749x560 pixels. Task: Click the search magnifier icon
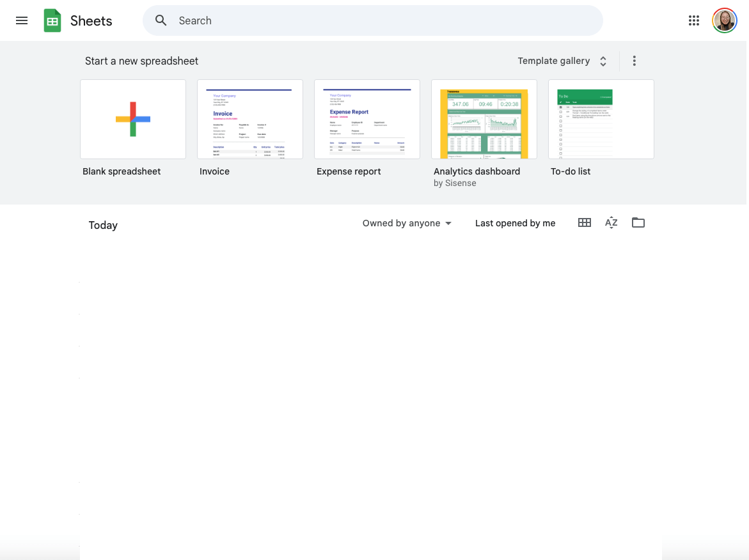pos(161,20)
